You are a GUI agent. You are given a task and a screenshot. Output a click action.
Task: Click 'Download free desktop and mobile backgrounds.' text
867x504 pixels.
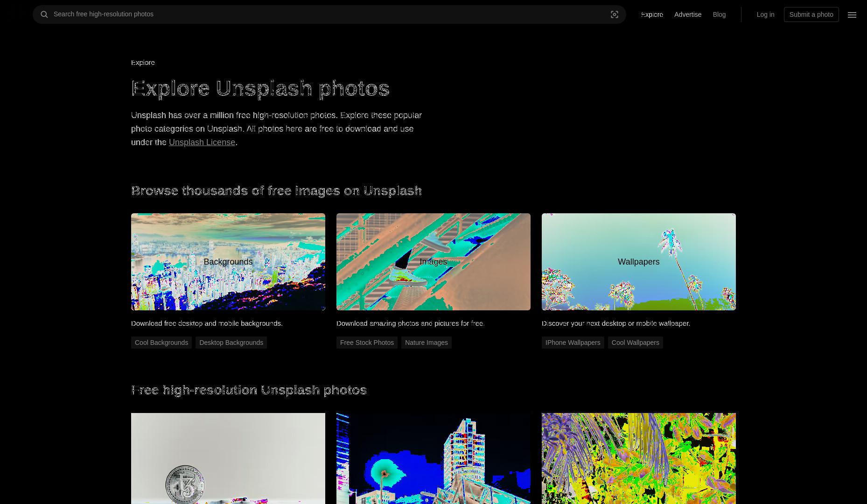pos(207,323)
